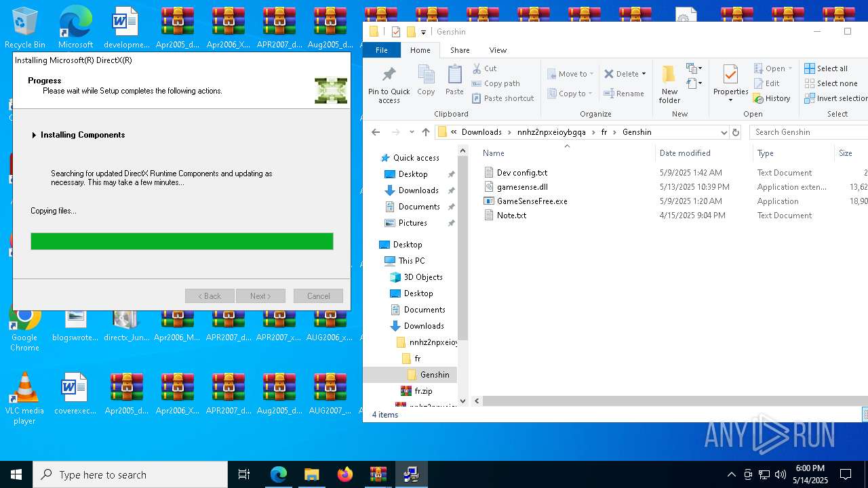Select gamesense.dll file
Image resolution: width=868 pixels, height=488 pixels.
(x=522, y=187)
